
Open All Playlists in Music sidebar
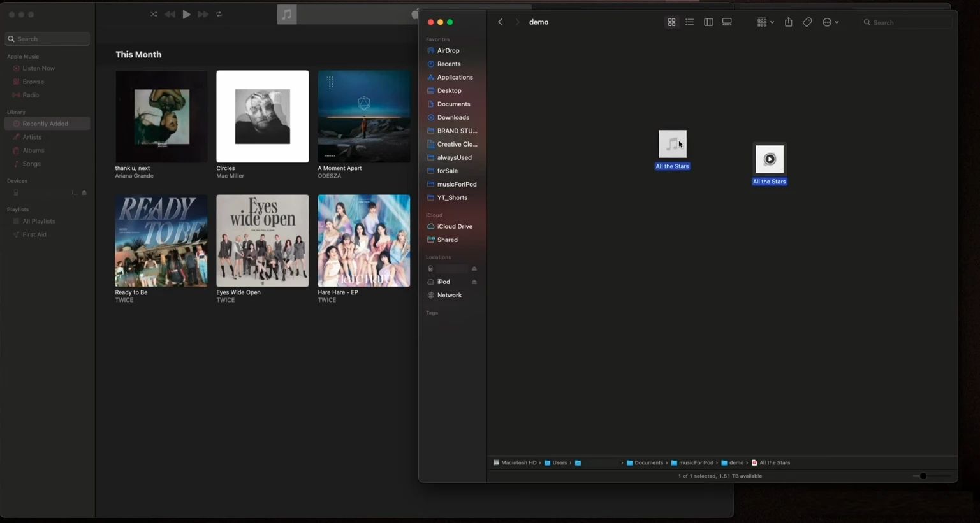pyautogui.click(x=38, y=221)
